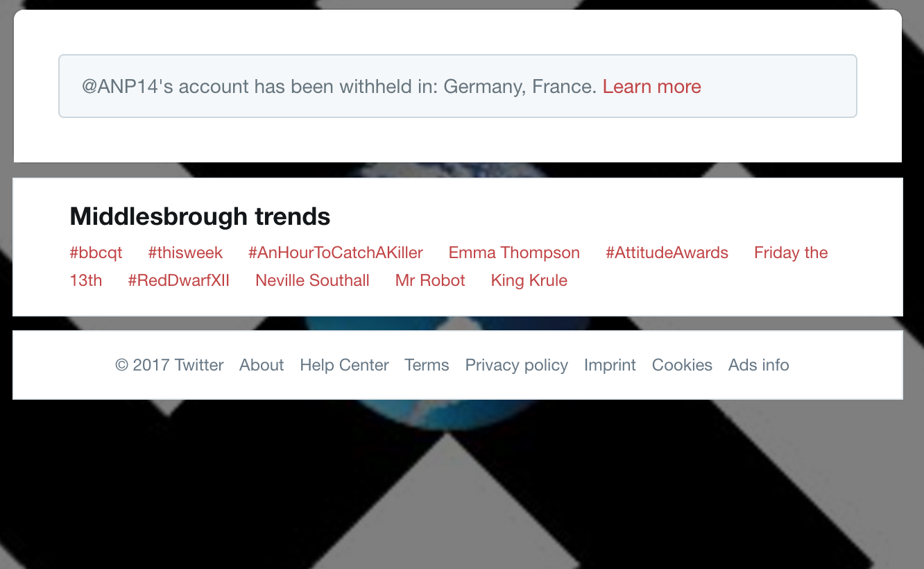Open the Terms footer link

tap(427, 365)
